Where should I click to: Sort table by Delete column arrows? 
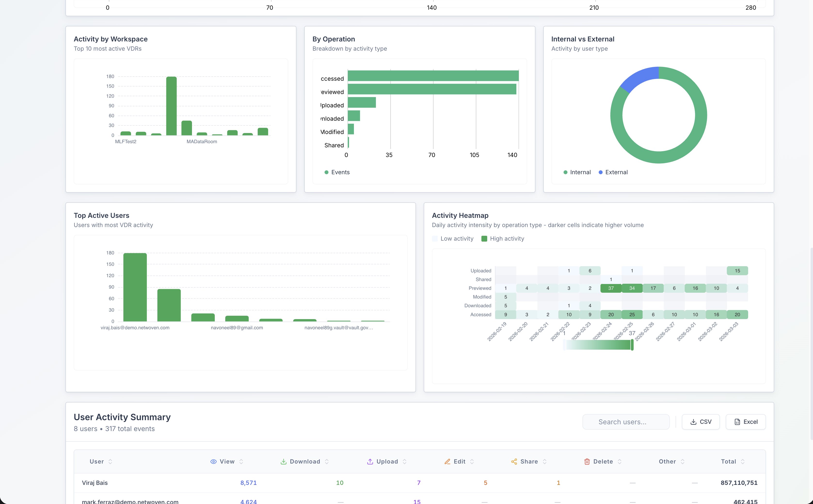point(620,461)
